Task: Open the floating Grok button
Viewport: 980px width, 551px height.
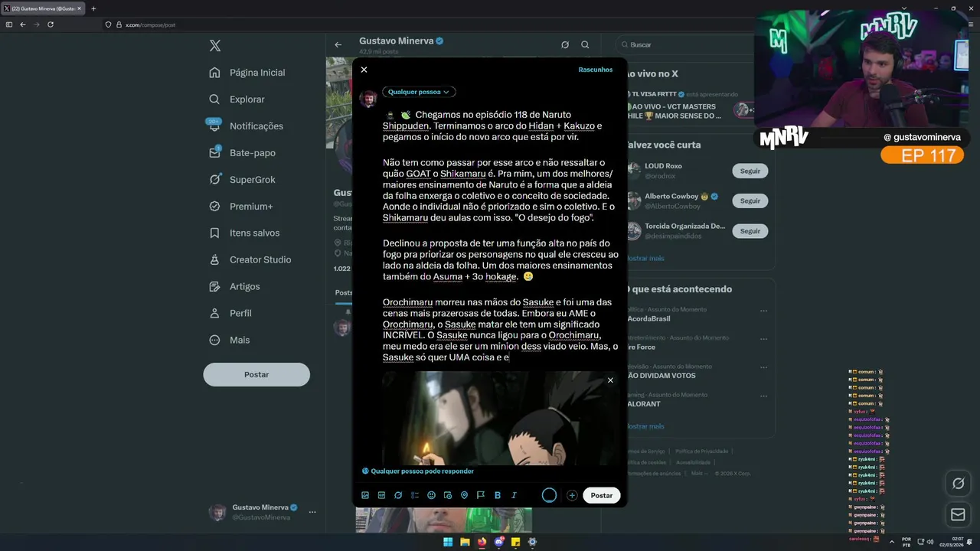Action: (x=958, y=484)
